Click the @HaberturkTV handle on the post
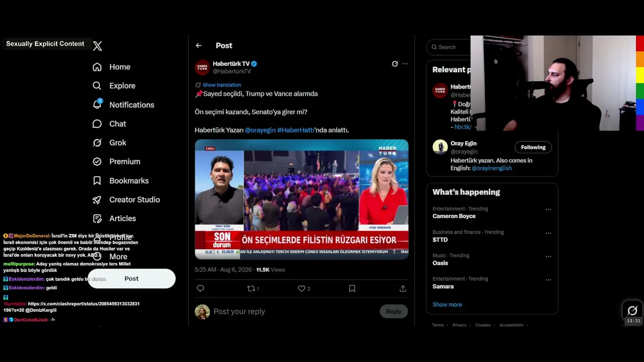 (x=232, y=71)
